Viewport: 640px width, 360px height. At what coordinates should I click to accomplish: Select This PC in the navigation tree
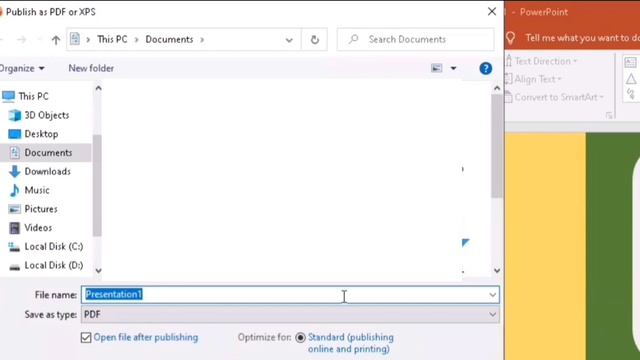(33, 96)
